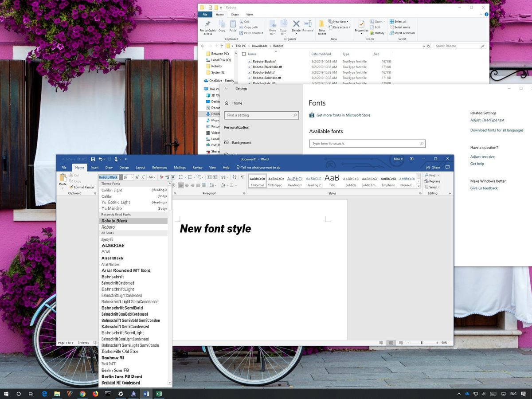Open the font size dropdown in Word

[x=132, y=177]
